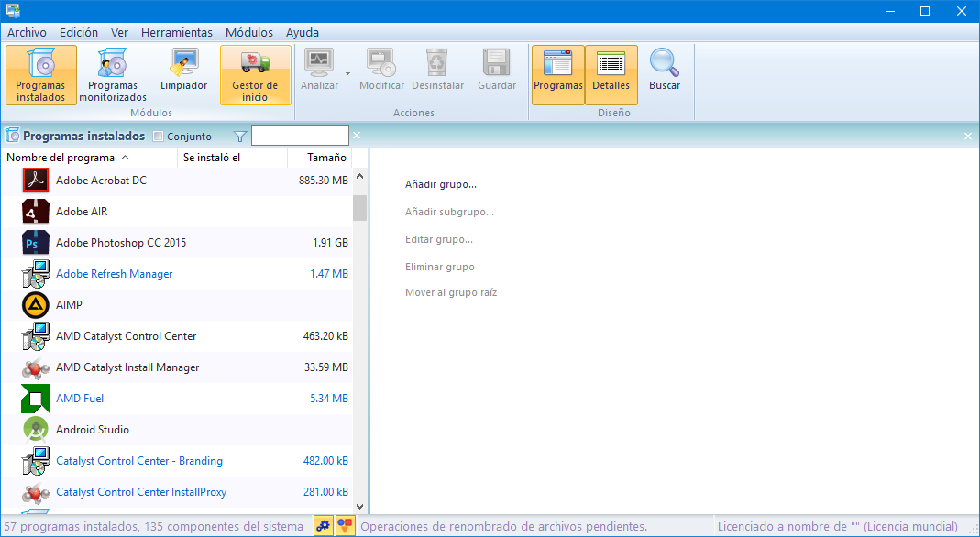Viewport: 980px width, 537px height.
Task: Click the Android Studio entry text
Action: tap(93, 430)
